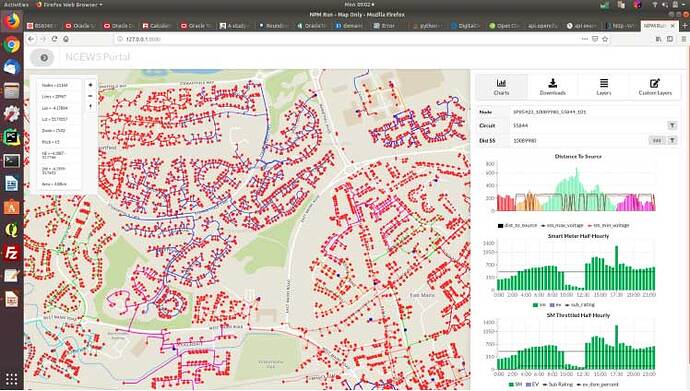Viewport: 690px width, 391px height.
Task: Reset map bearing with compass button
Action: pos(91,106)
